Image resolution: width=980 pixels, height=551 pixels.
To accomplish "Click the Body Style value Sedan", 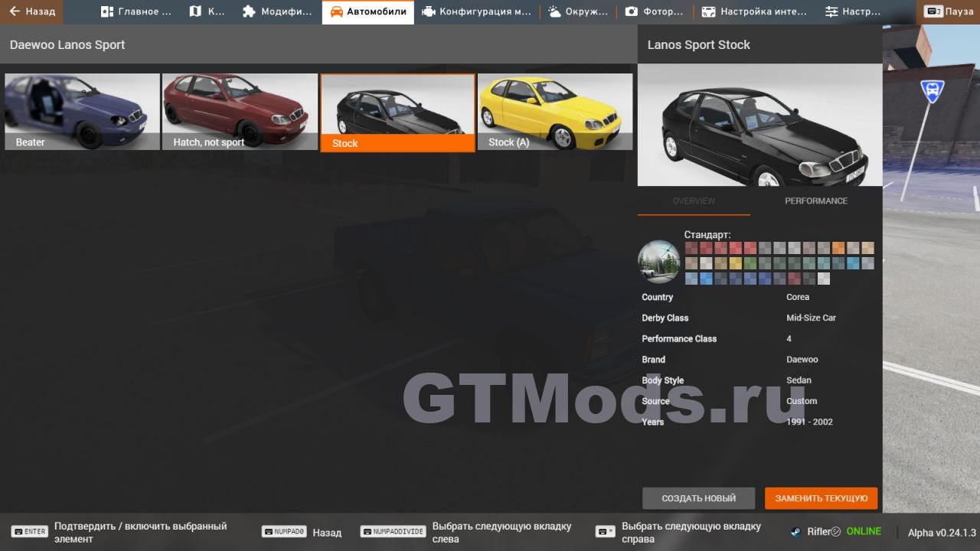I will 799,380.
